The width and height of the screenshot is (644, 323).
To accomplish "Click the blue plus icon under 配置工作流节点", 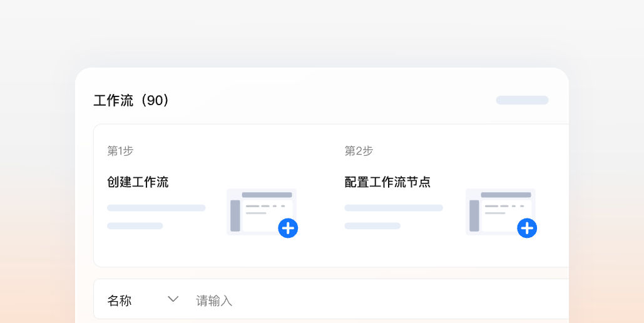I will tap(527, 228).
